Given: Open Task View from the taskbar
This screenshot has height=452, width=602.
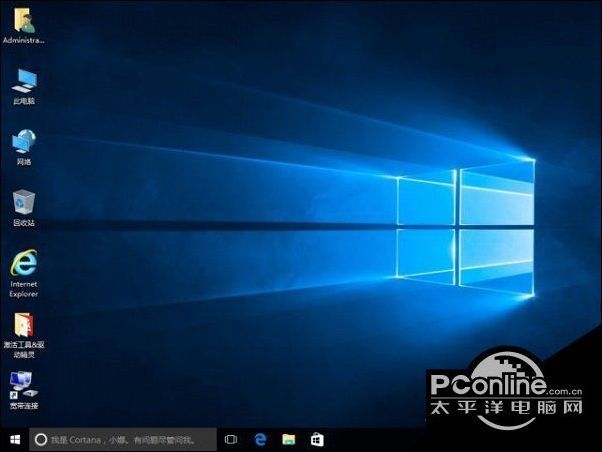Looking at the screenshot, I should [x=231, y=440].
